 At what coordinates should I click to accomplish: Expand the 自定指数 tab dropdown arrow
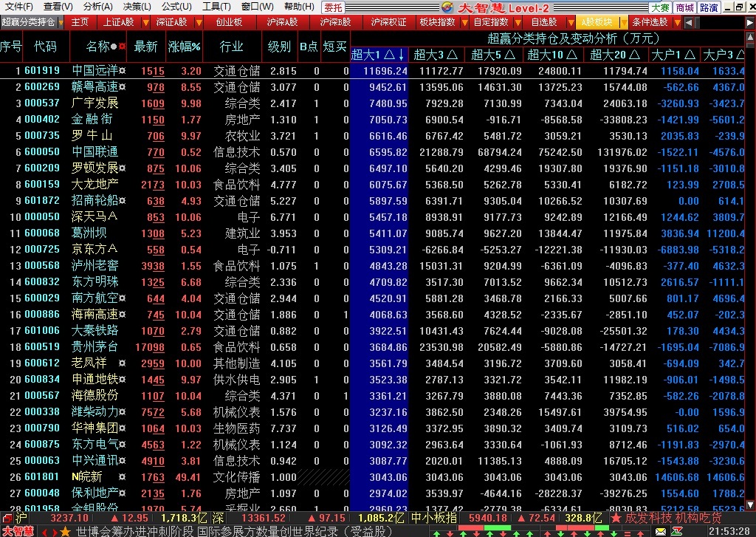(518, 23)
